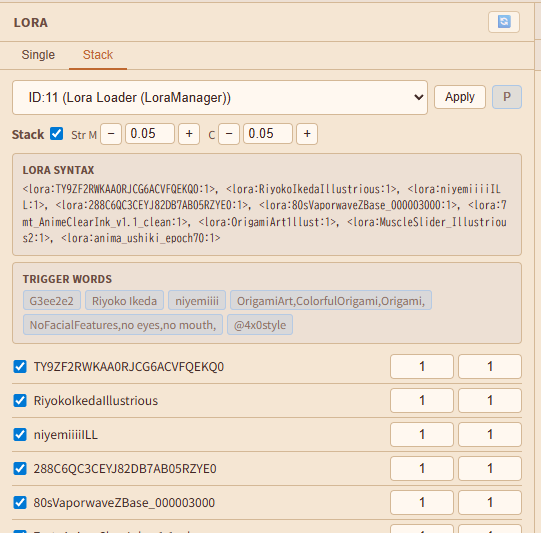Decrease Str M step with minus button

tap(111, 134)
